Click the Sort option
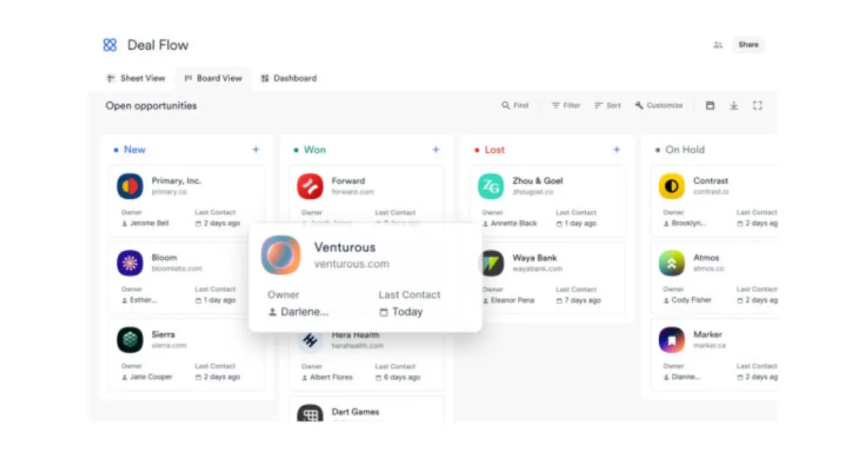868x454 pixels. (x=608, y=106)
